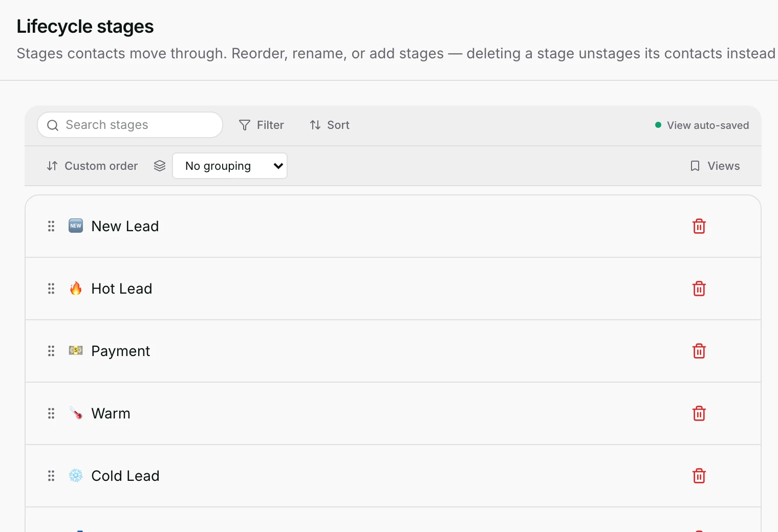The image size is (778, 532).
Task: Grab the Cold Lead drag handle
Action: tap(51, 476)
